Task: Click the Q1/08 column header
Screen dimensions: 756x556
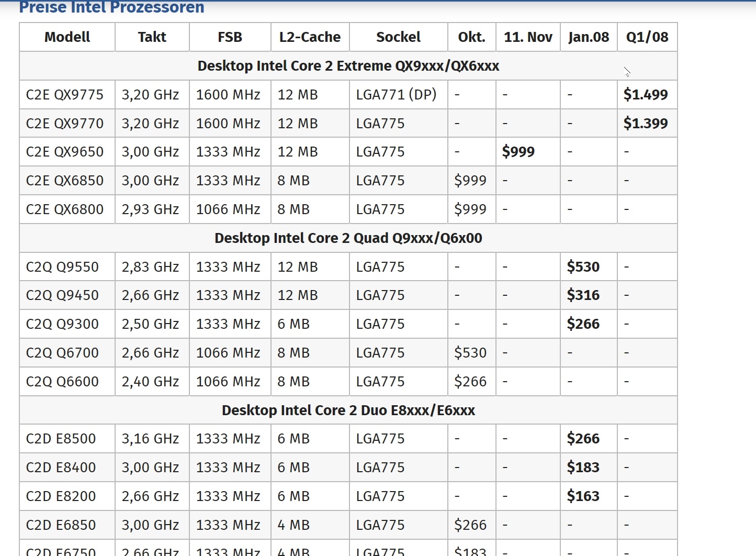Action: click(x=647, y=37)
